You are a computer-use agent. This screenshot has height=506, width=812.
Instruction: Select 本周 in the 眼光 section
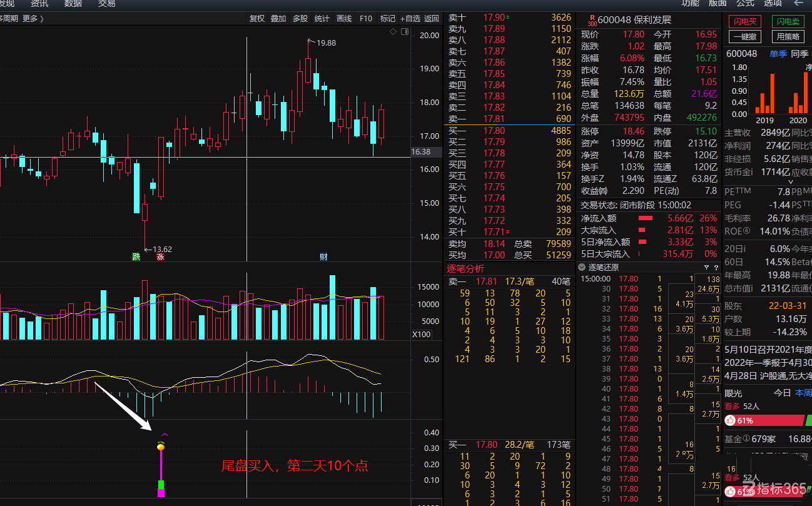(x=803, y=393)
